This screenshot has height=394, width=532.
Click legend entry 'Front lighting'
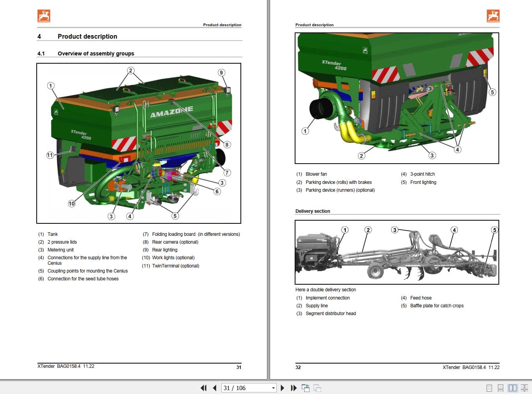click(423, 182)
